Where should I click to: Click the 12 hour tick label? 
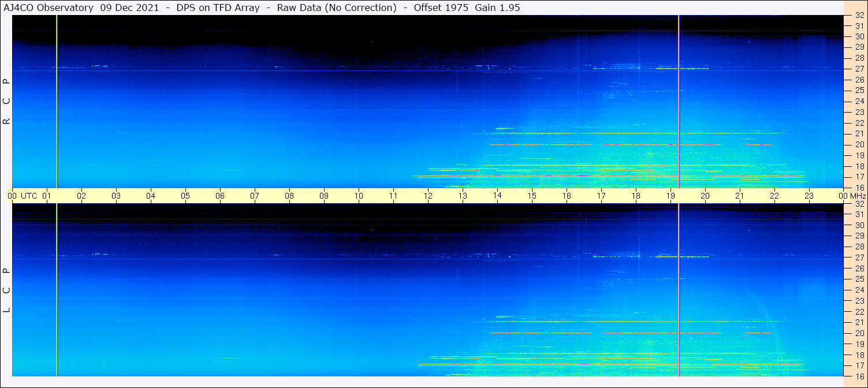pyautogui.click(x=428, y=196)
